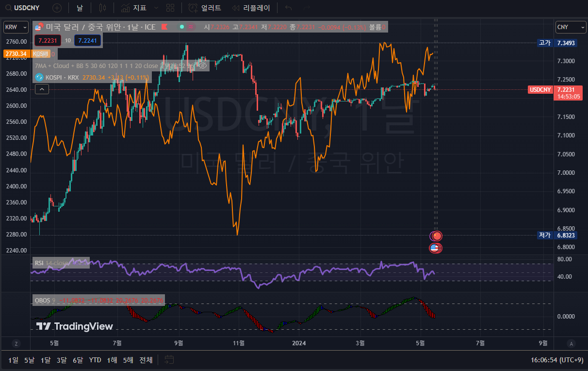Click the 리플레이 replay button
This screenshot has width=588, height=371.
pyautogui.click(x=251, y=8)
